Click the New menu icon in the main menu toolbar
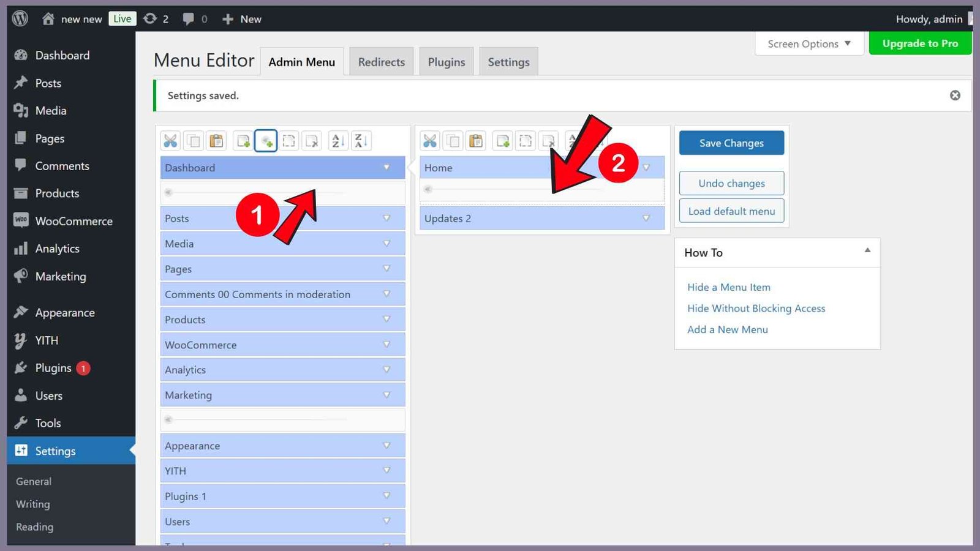Image resolution: width=980 pixels, height=551 pixels. pos(243,141)
